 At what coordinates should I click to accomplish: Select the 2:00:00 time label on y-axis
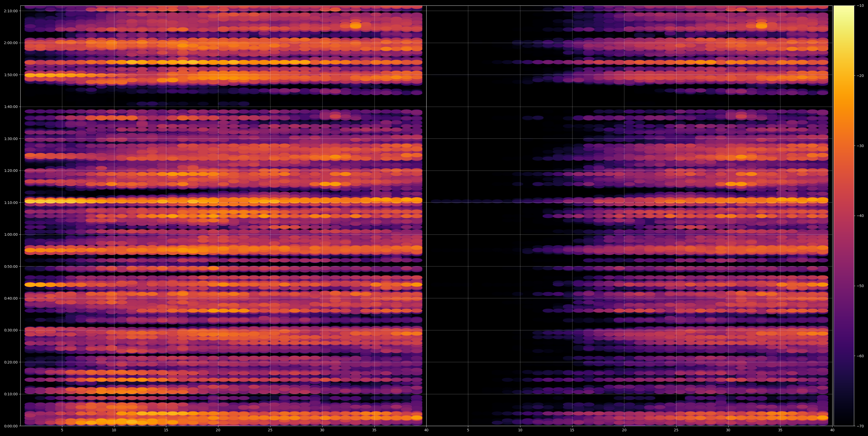point(11,43)
